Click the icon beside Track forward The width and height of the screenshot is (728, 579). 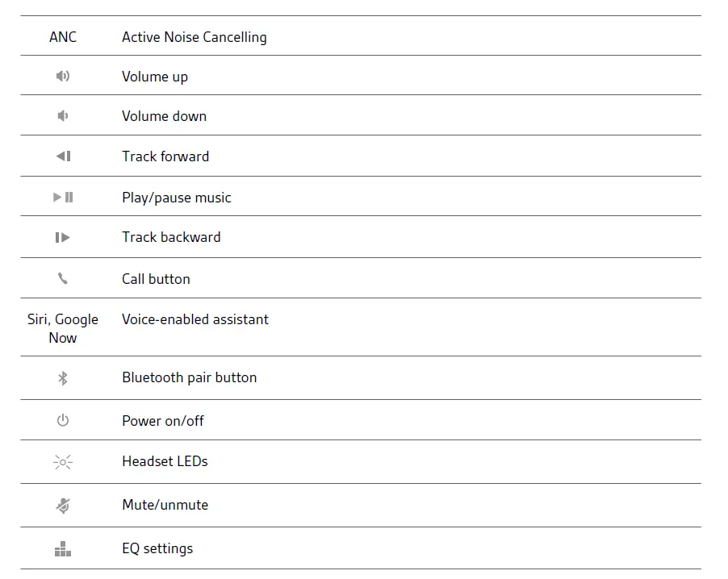click(x=63, y=156)
